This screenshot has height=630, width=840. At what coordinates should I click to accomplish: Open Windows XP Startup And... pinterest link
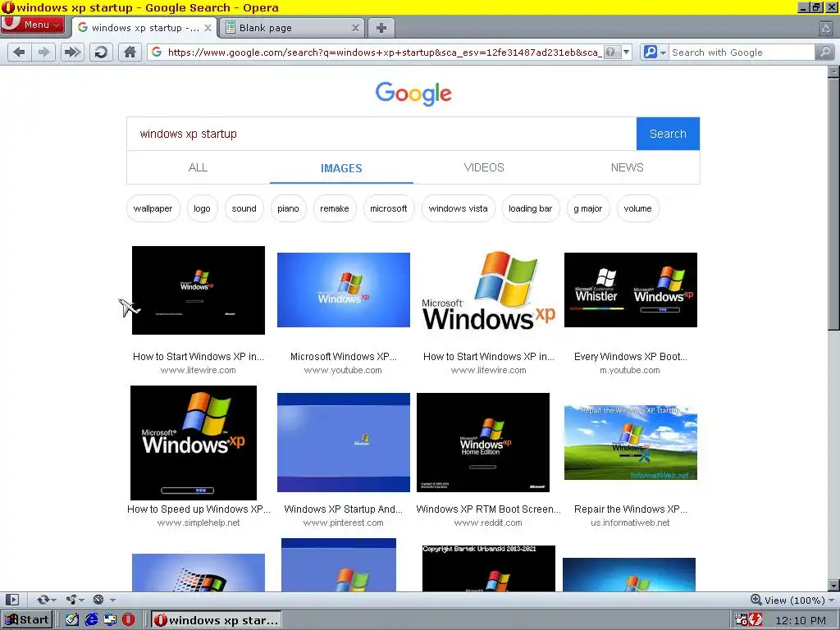click(x=344, y=509)
